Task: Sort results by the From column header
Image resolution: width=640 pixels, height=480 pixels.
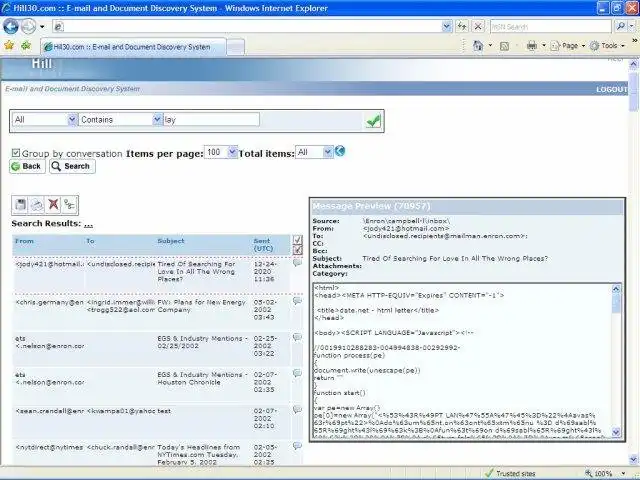Action: click(24, 241)
